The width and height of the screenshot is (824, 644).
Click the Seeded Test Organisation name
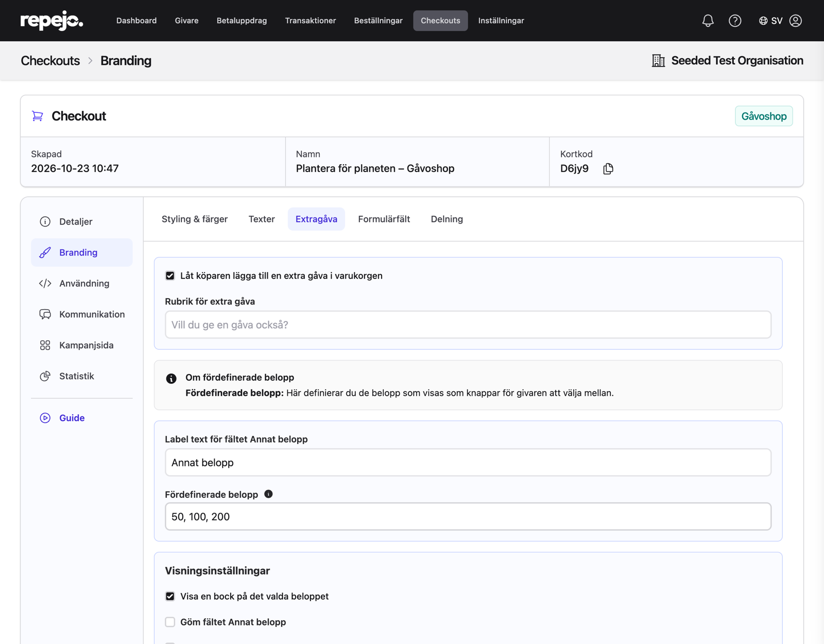click(x=737, y=61)
